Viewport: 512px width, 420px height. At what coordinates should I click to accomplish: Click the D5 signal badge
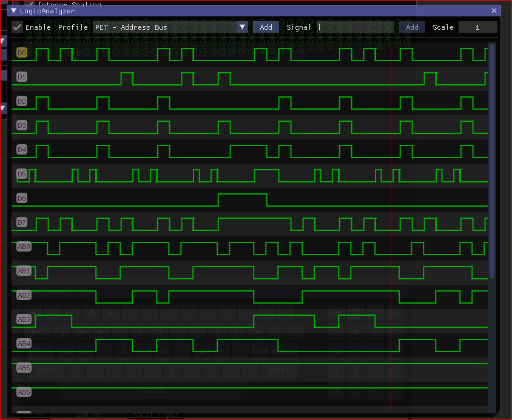point(22,174)
